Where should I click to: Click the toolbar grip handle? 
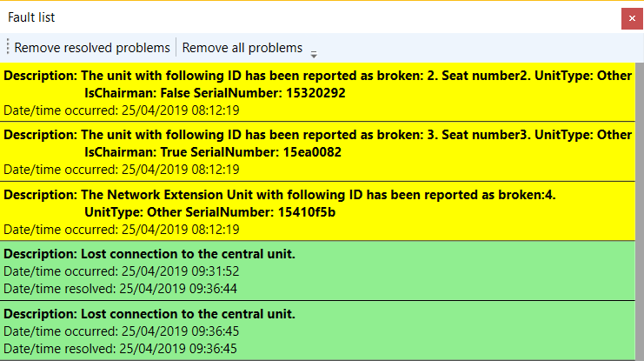pos(8,48)
